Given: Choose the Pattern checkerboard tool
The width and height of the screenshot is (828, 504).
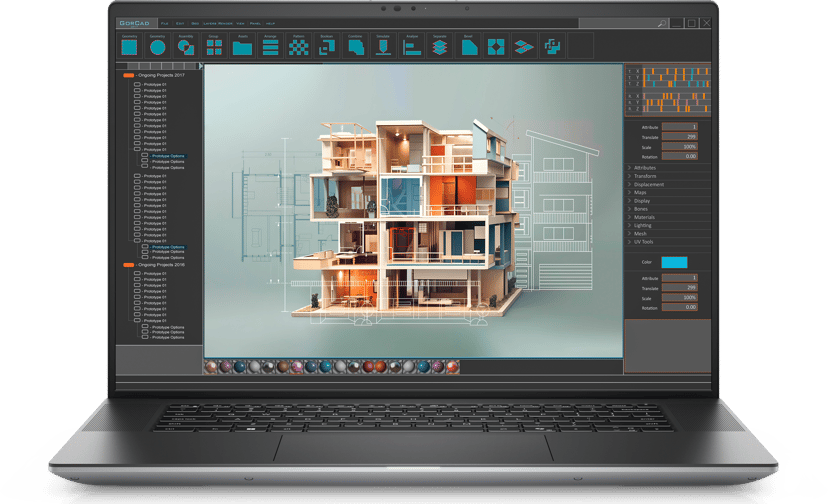Looking at the screenshot, I should [298, 48].
